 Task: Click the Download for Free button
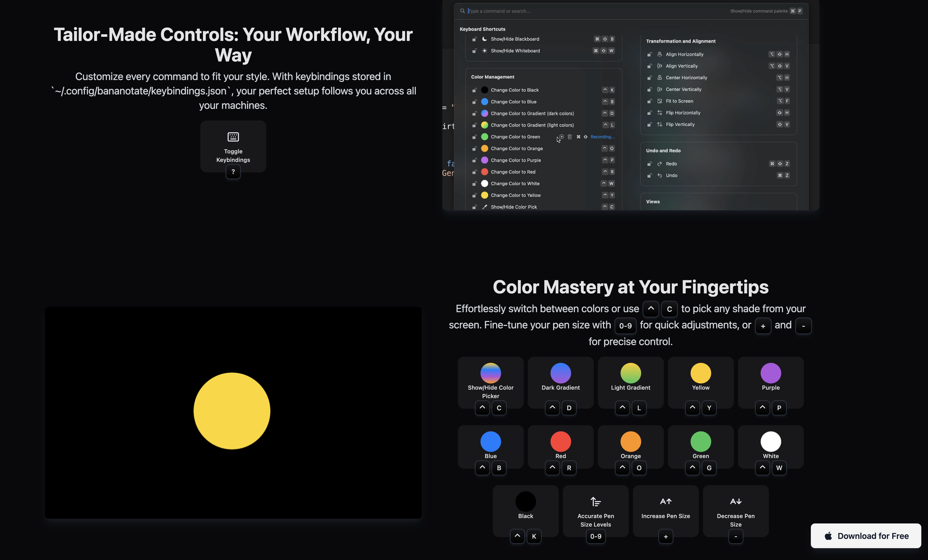click(x=866, y=536)
